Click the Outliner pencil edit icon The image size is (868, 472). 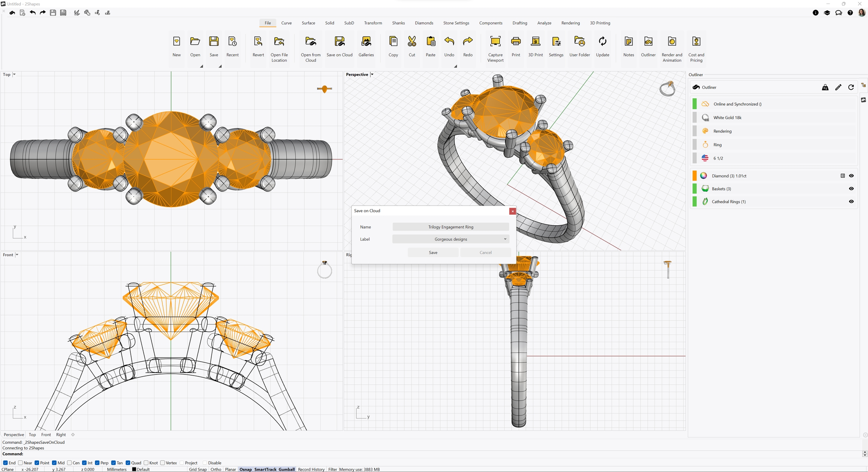[x=838, y=87]
